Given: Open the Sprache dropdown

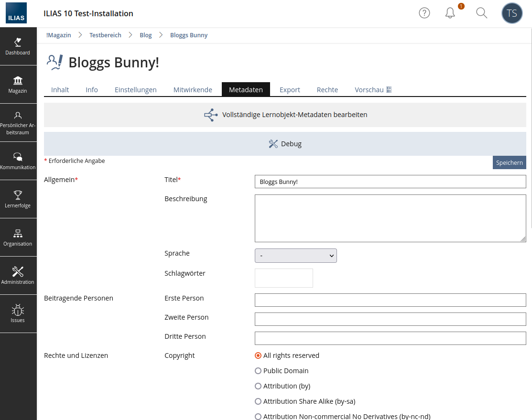Looking at the screenshot, I should click(x=295, y=256).
